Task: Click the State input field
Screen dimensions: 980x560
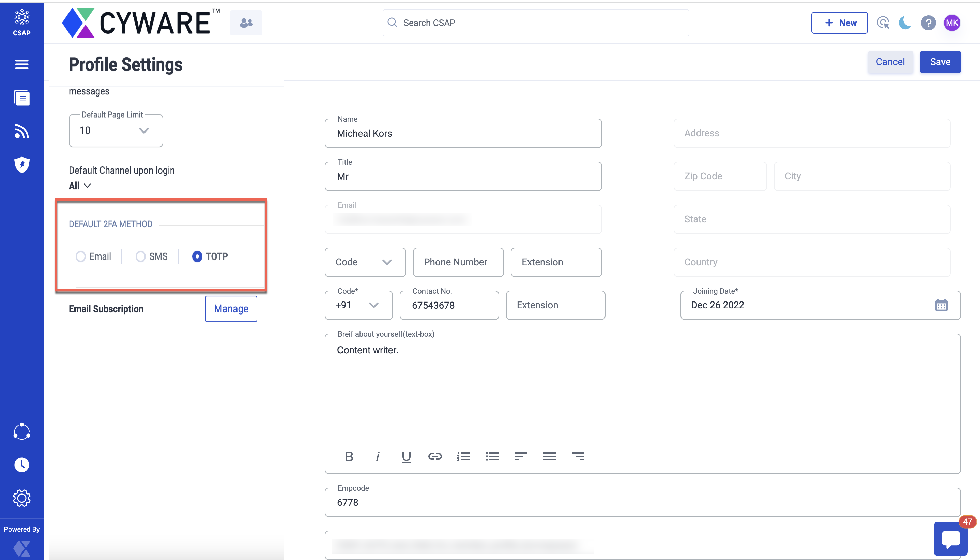Action: (811, 219)
